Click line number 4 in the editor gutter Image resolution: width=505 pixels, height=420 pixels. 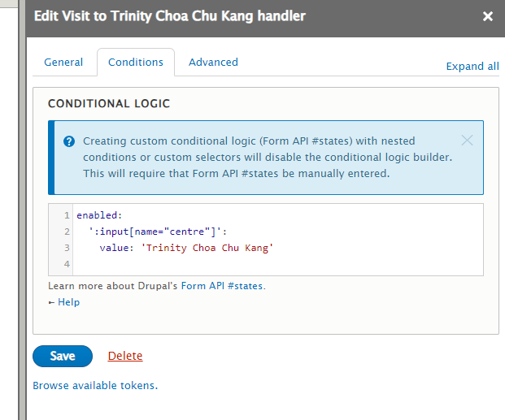click(67, 264)
